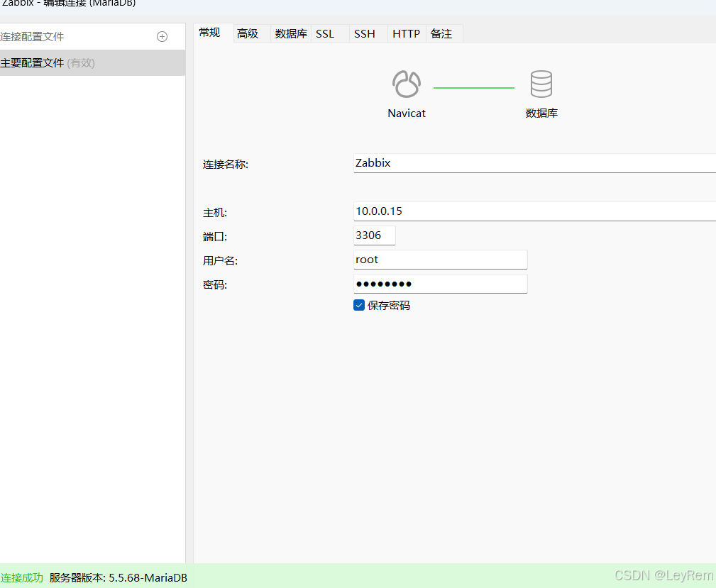Open the 高级 tab
Screen dimensions: 716x588
(x=252, y=33)
